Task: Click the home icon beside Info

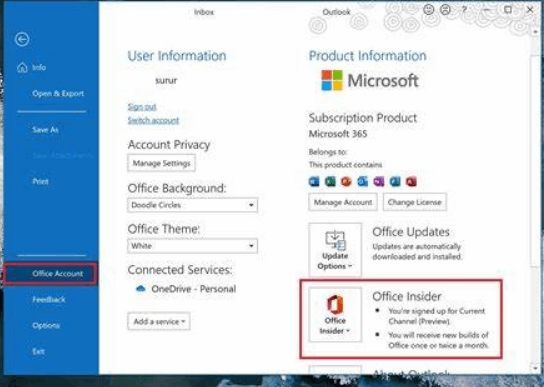Action: pos(22,67)
